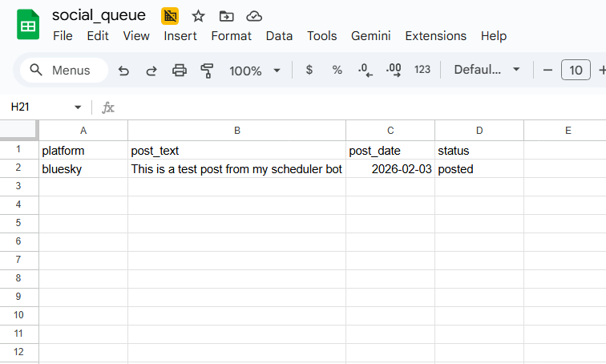Screen dimensions: 606x364
Task: Expand the Name box dropdown arrow
Action: click(78, 107)
